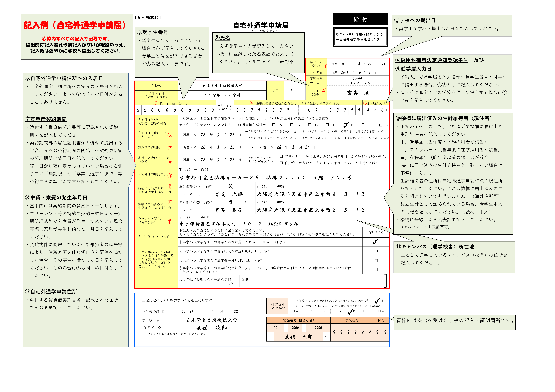
Task: Click the 学部・学科 field ○○学部 ○○学科
Action: (x=222, y=95)
